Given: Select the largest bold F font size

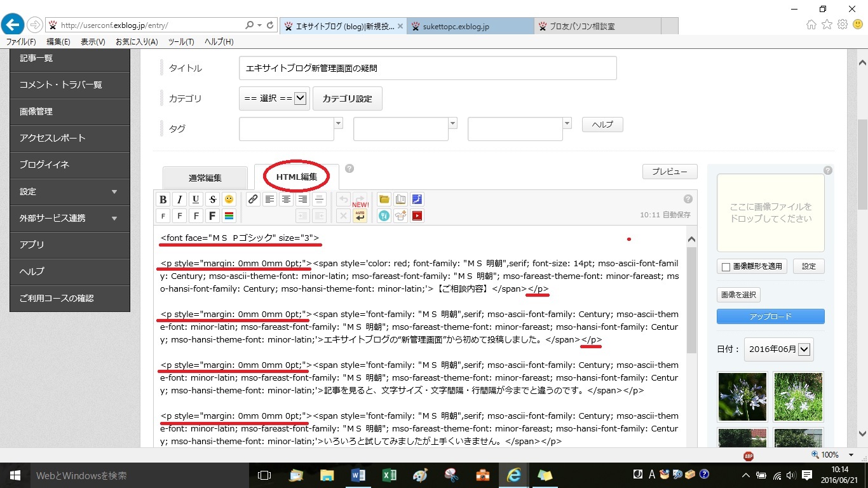Looking at the screenshot, I should pos(212,216).
